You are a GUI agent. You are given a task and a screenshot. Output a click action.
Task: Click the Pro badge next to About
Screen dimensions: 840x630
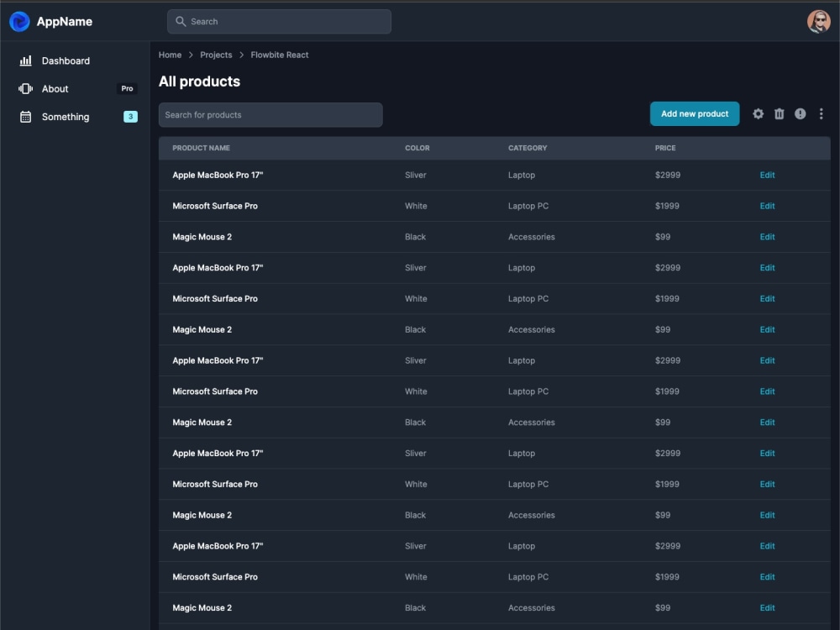(x=127, y=88)
